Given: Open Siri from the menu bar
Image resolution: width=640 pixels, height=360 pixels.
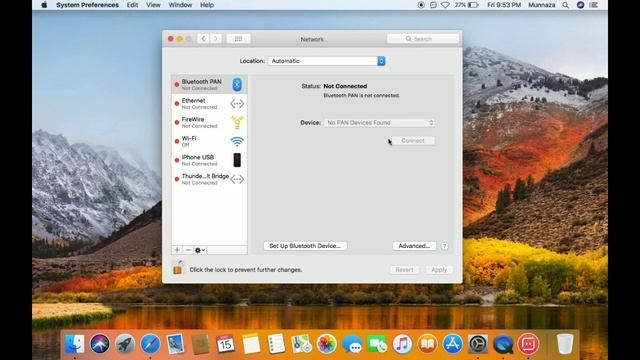Looking at the screenshot, I should click(580, 5).
